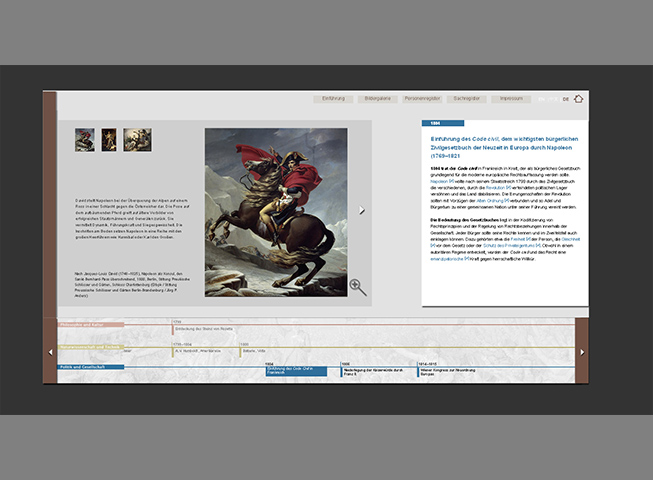Screen dimensions: 653x480
Task: Open Niederlegung der Kaiserwürde 1806 event
Action: click(372, 372)
